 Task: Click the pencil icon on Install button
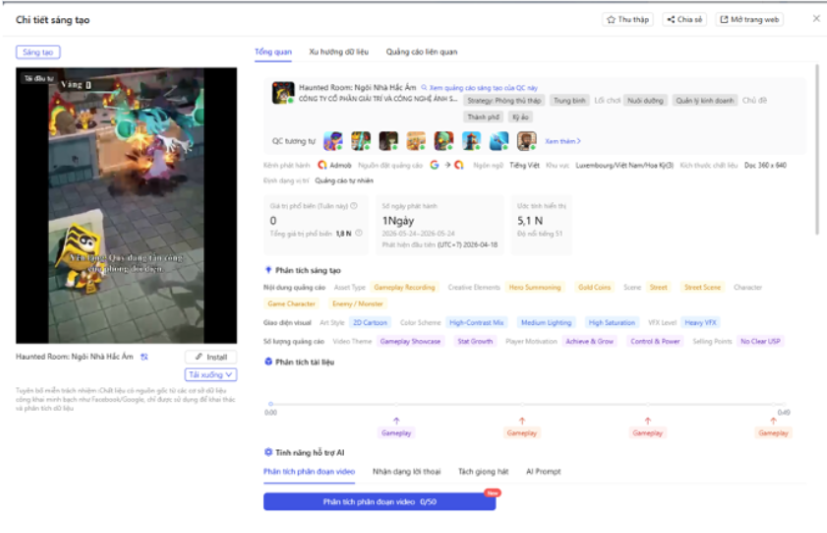199,357
